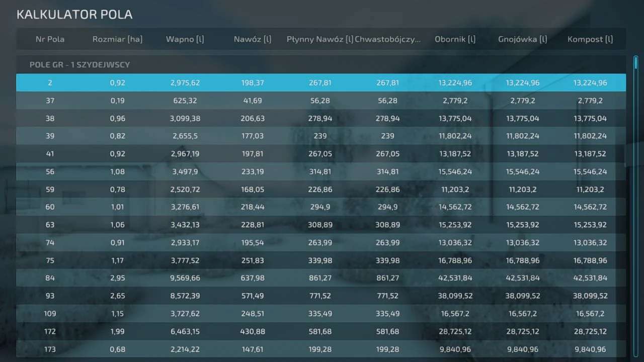Click the 'Nr Pola' column header

[50, 39]
